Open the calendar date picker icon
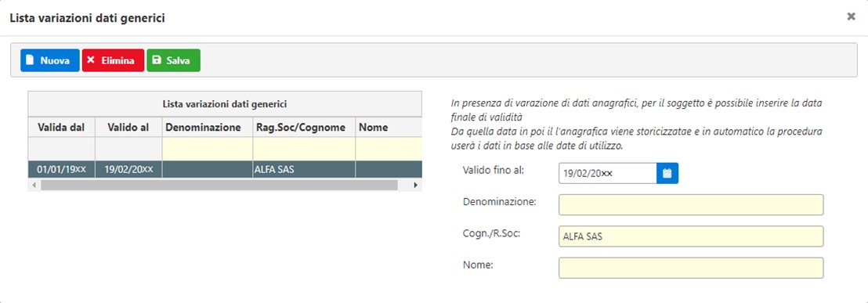Screen dimensions: 868x303 point(667,173)
